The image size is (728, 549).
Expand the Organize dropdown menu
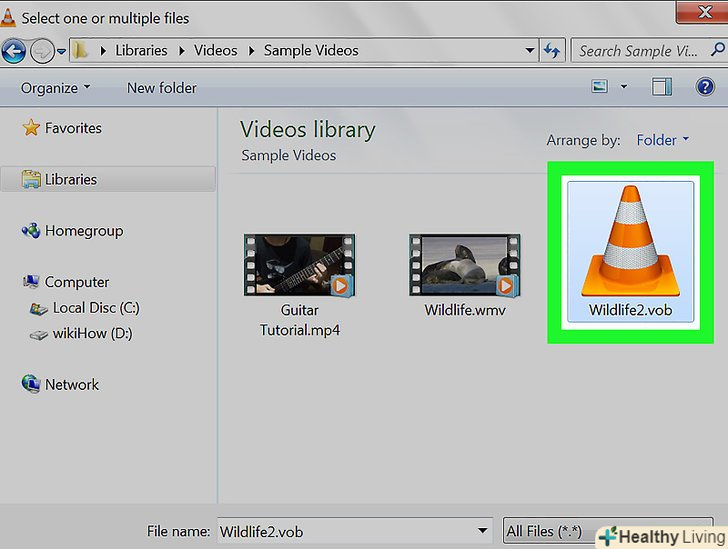(x=56, y=88)
